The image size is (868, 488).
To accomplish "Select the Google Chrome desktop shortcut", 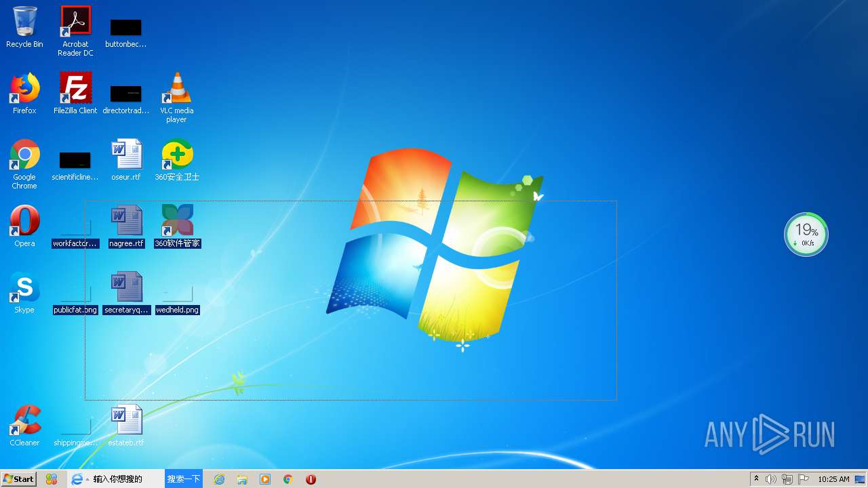I will 24,163.
